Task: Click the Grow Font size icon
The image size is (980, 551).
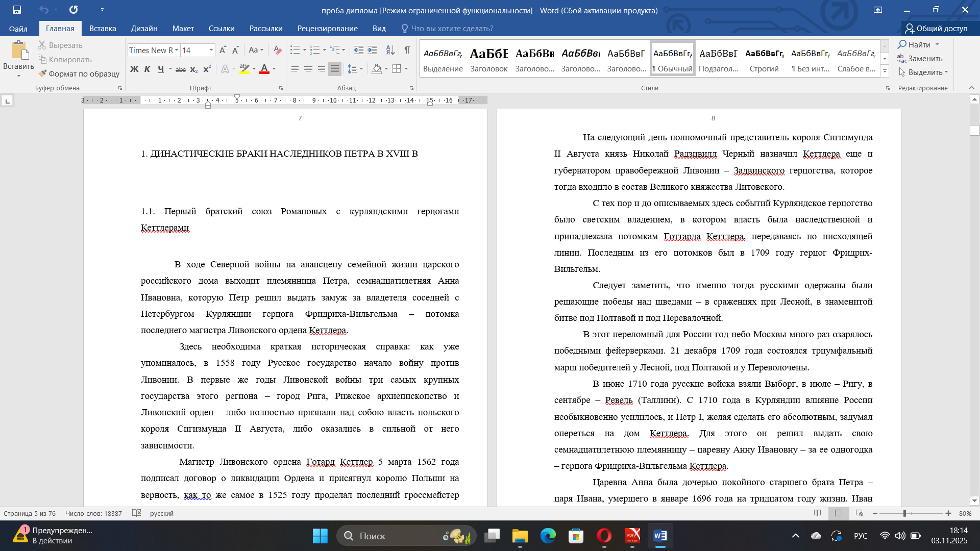Action: click(x=223, y=50)
